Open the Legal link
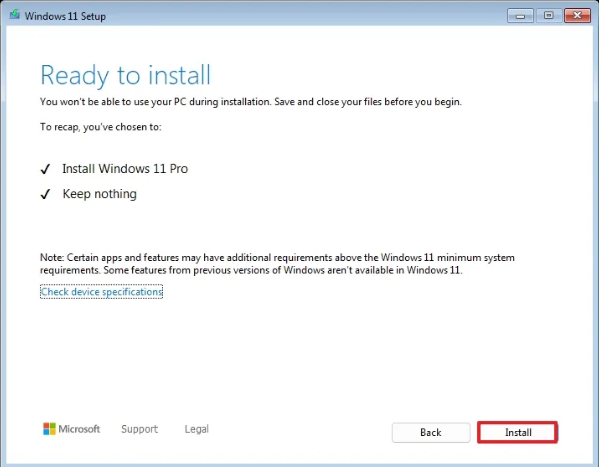This screenshot has height=467, width=599. click(x=197, y=429)
